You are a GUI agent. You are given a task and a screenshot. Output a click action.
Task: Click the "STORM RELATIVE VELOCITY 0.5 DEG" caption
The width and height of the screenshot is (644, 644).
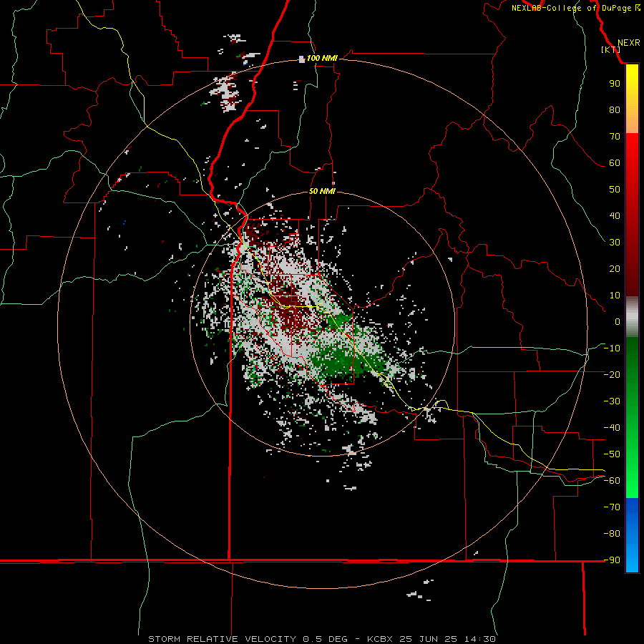pos(248,639)
